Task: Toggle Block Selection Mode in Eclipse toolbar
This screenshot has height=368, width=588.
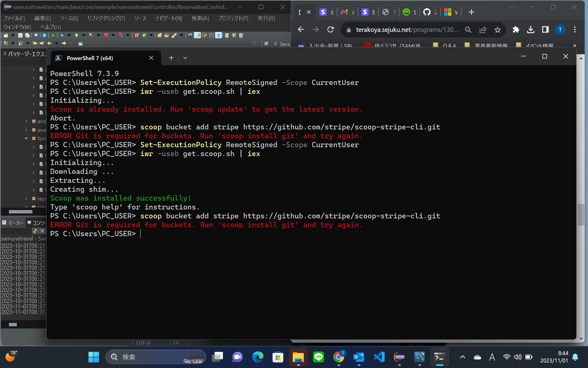Action: [x=211, y=35]
